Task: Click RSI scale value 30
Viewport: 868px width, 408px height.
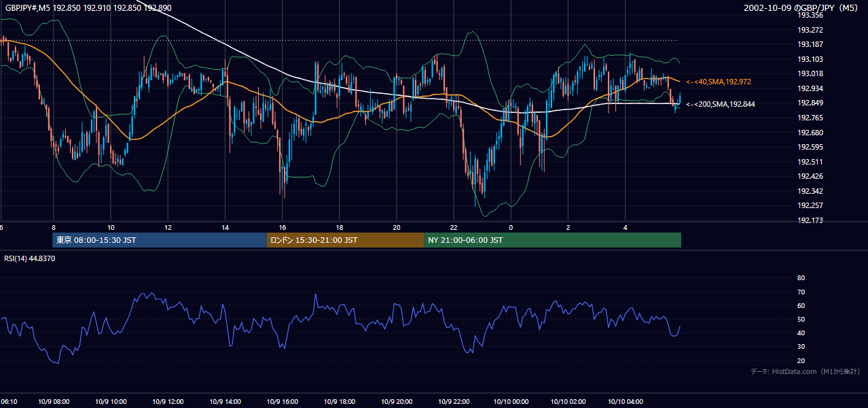Action: pos(801,346)
